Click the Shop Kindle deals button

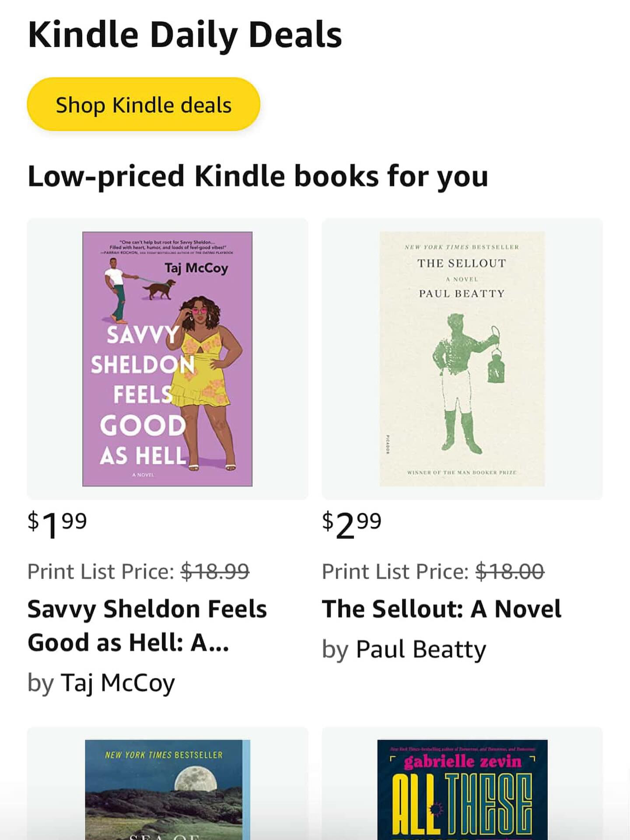(x=143, y=104)
